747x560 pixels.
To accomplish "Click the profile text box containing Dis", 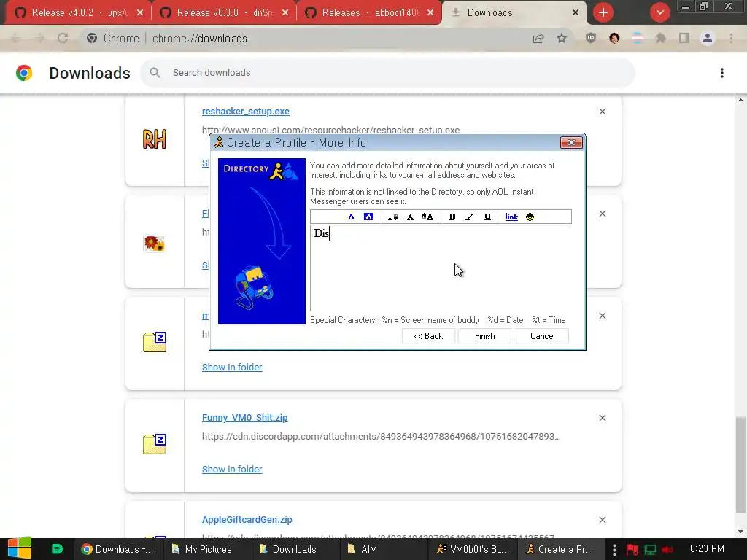I will (441, 268).
